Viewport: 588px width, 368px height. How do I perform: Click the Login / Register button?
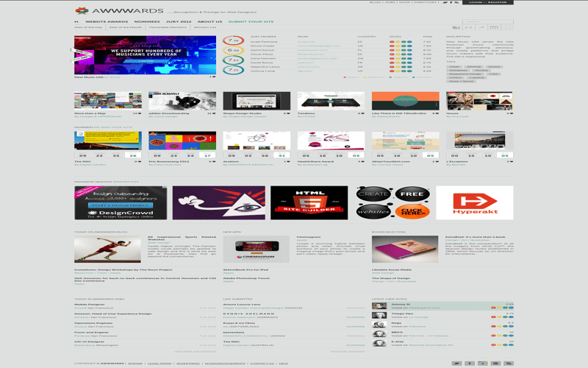(488, 2)
